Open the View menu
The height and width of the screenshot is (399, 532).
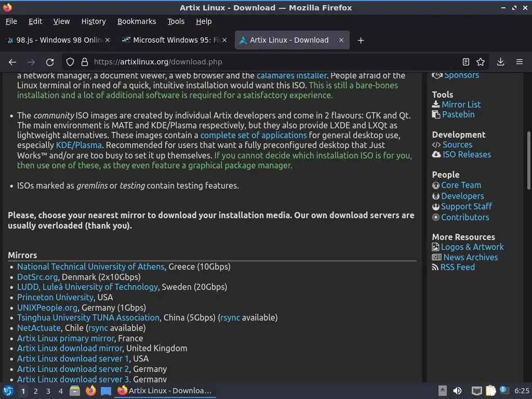(x=61, y=21)
